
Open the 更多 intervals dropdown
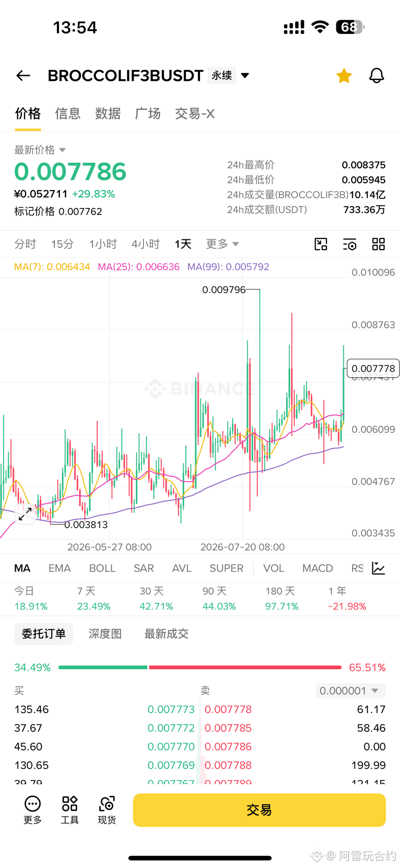coord(222,244)
